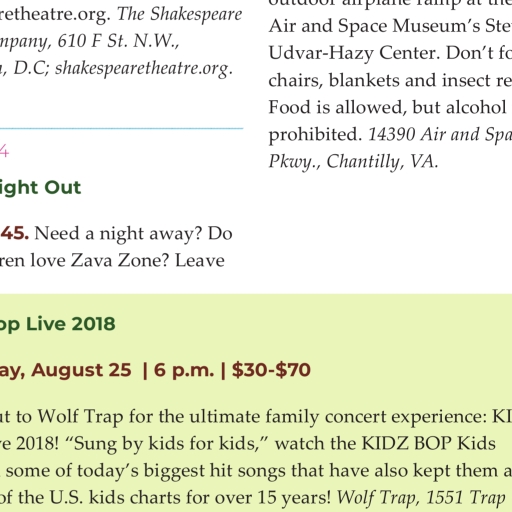Click the '$30-$70' ticket price
Image resolution: width=512 pixels, height=512 pixels.
(x=271, y=370)
